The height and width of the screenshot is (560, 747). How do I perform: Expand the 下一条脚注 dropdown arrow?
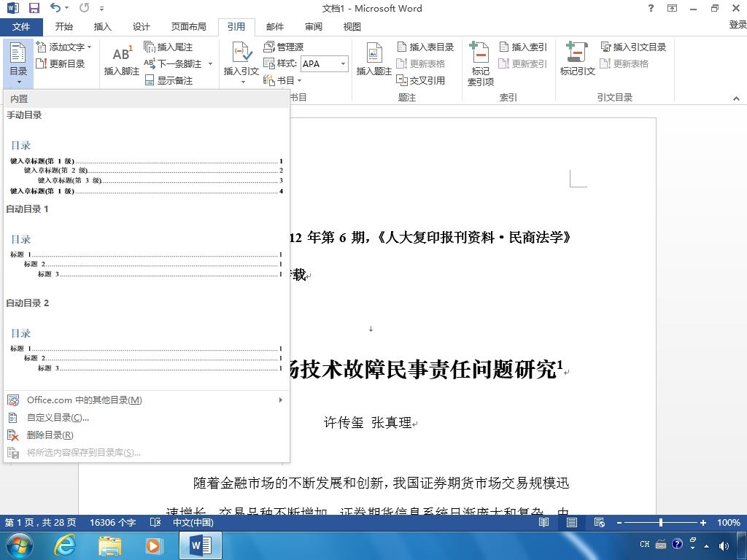210,63
